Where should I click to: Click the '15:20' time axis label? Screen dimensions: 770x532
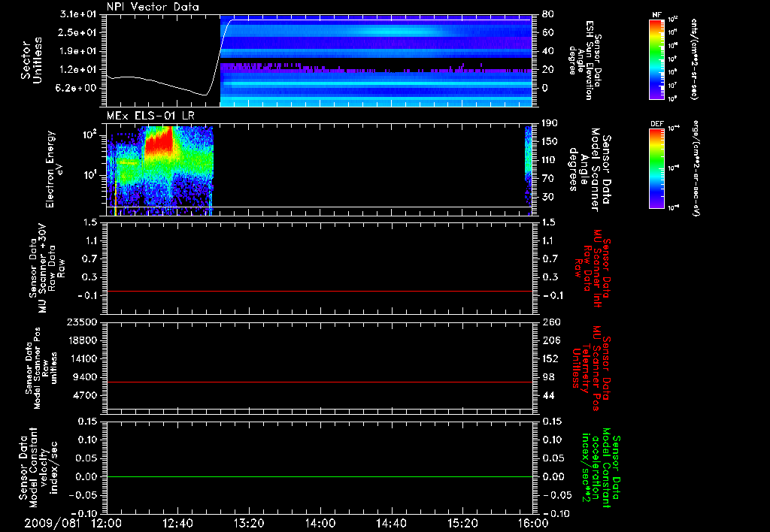click(462, 524)
